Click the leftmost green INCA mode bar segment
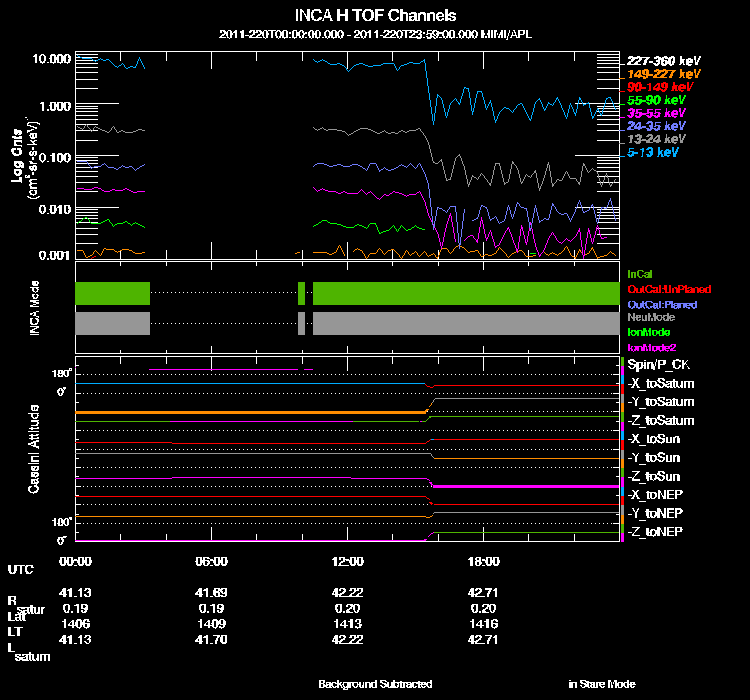The image size is (750, 700). 112,293
